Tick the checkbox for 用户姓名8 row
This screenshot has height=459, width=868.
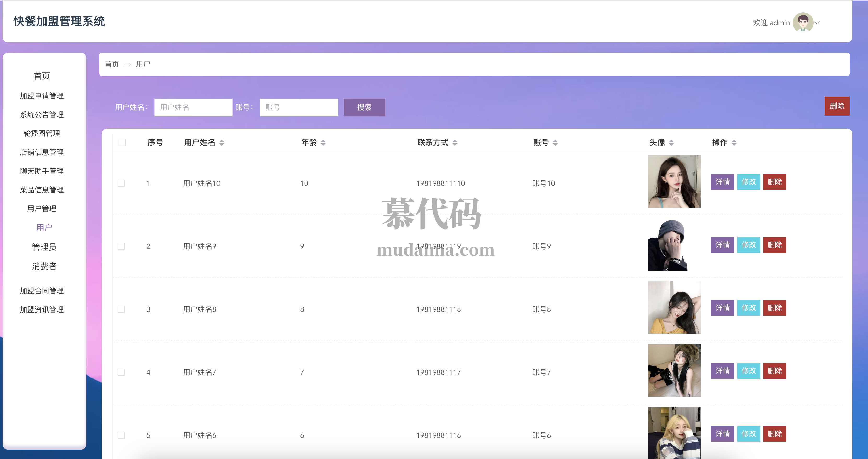121,309
